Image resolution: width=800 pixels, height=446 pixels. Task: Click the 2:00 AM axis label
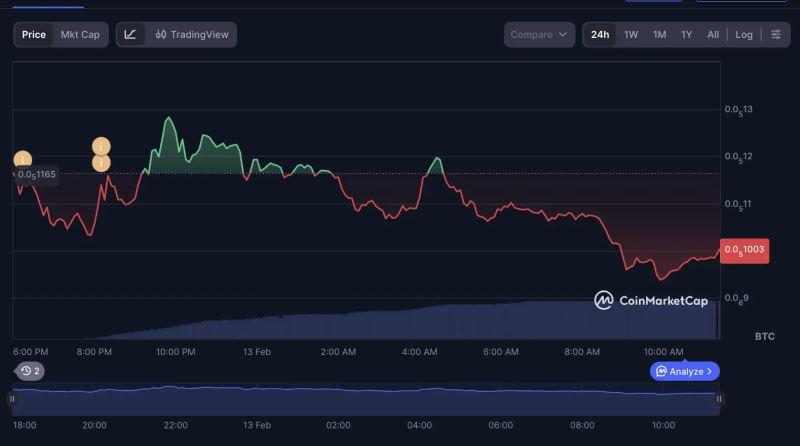pos(338,352)
